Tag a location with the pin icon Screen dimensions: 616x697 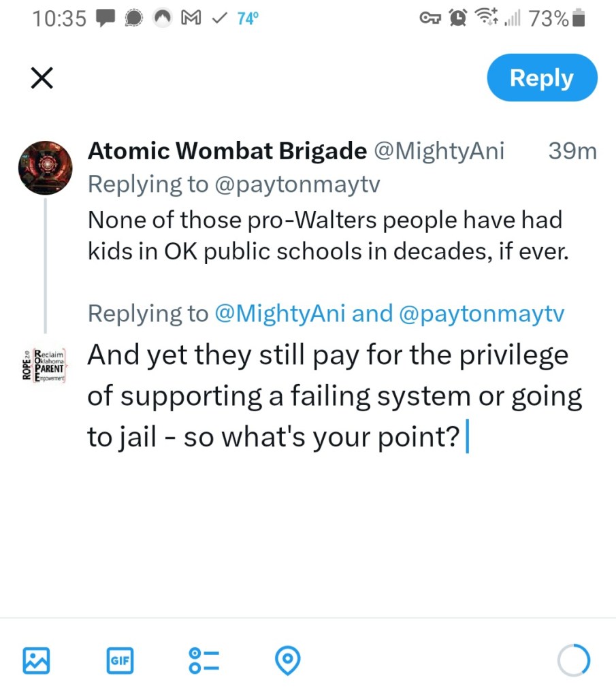pos(287,660)
